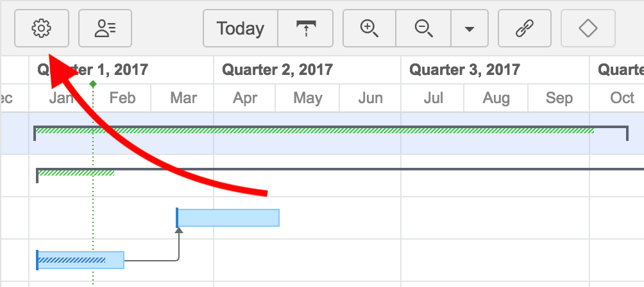
Task: Select the light blue task bar starting in March
Action: click(228, 218)
